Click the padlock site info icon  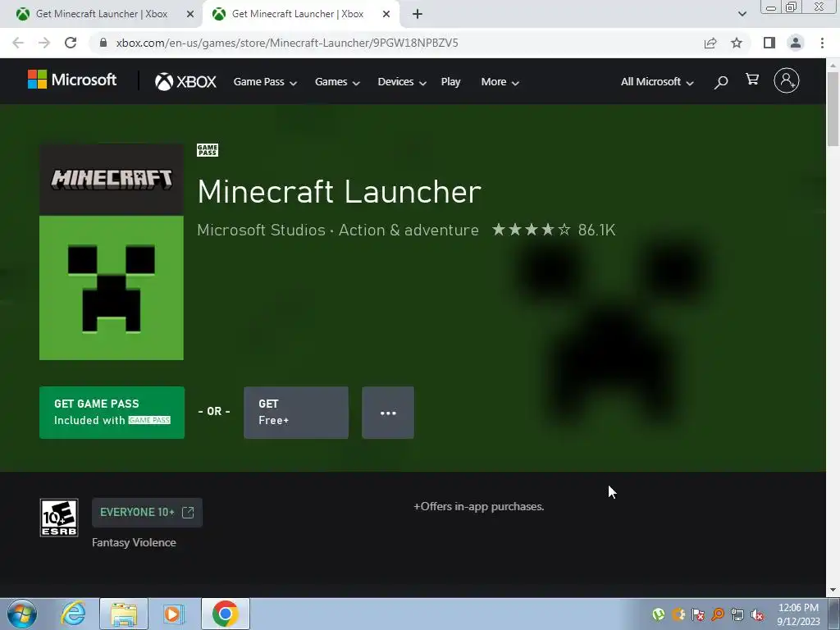[x=103, y=43]
